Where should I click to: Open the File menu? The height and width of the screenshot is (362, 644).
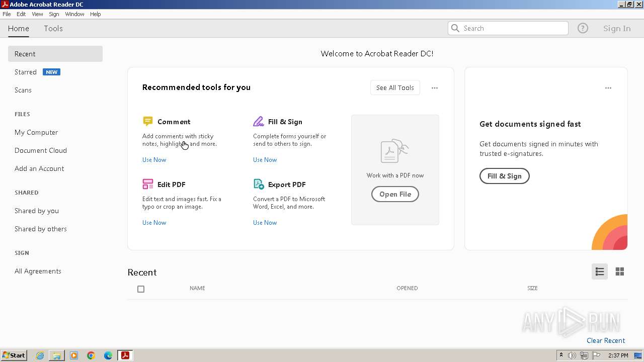click(x=7, y=14)
